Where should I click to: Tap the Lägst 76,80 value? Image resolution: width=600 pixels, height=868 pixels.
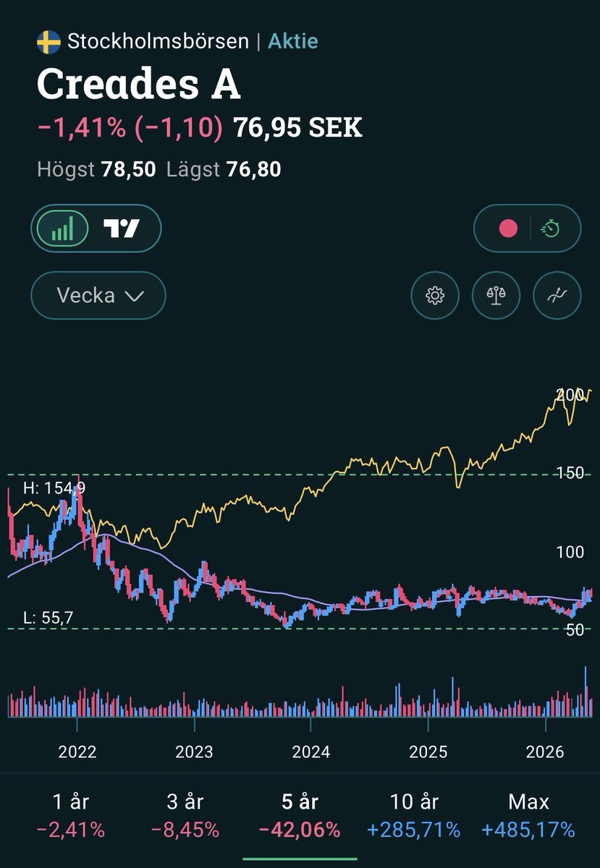(x=224, y=170)
